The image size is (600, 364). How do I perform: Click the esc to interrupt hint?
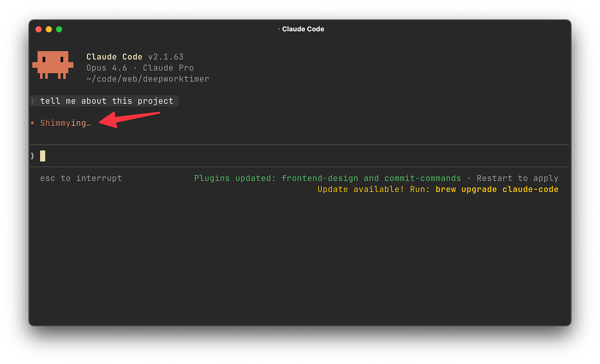(81, 178)
